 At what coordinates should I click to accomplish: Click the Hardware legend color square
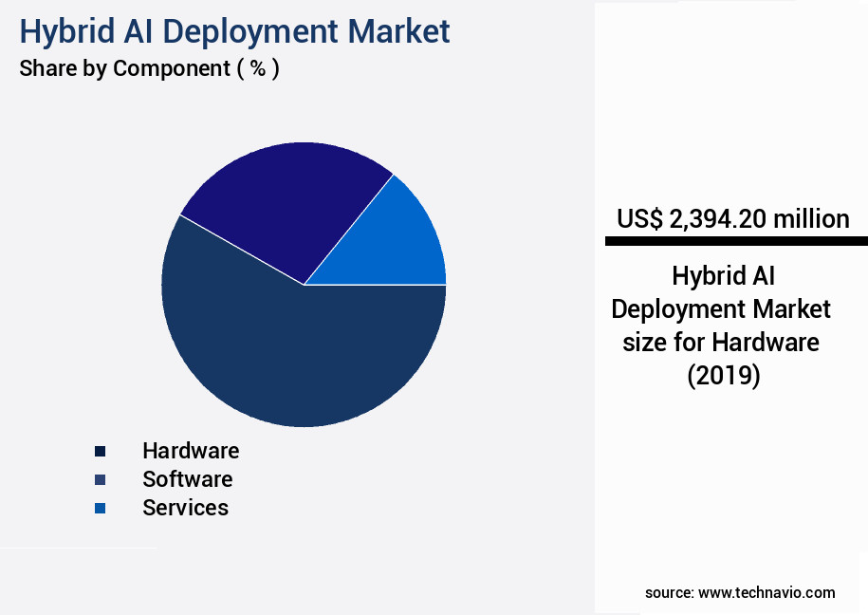tap(100, 451)
